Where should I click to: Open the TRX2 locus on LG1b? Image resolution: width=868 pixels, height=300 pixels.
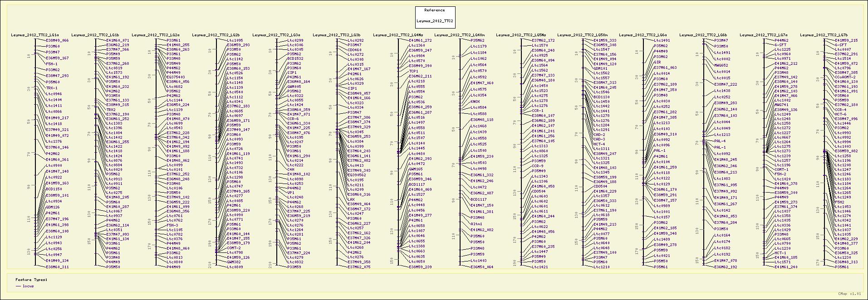(111, 110)
